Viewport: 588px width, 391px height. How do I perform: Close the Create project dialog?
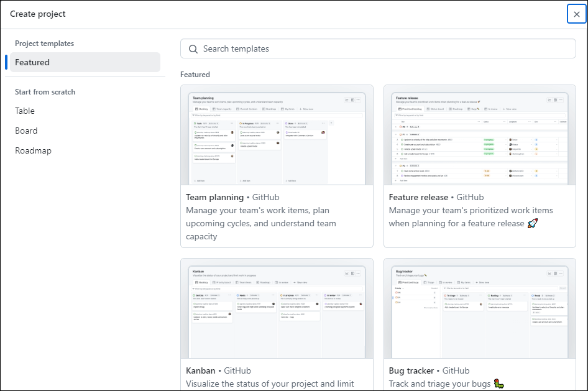pos(576,14)
